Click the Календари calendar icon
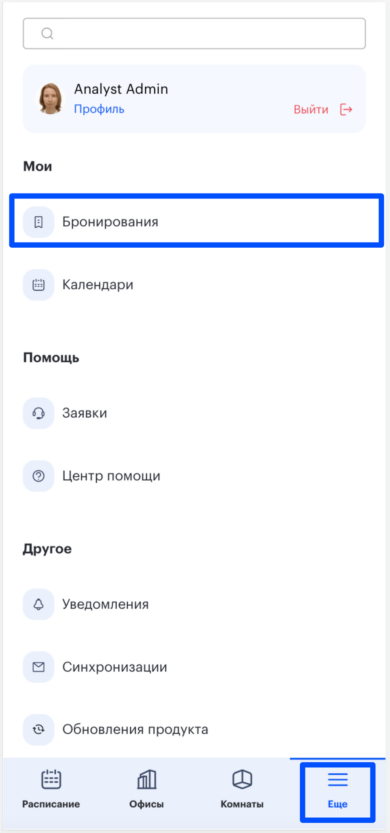 (x=38, y=285)
